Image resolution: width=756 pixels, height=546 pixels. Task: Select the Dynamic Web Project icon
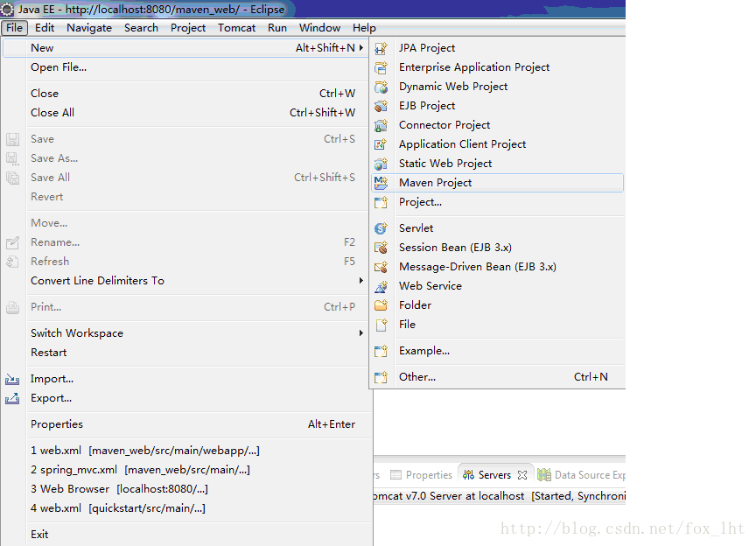(381, 87)
